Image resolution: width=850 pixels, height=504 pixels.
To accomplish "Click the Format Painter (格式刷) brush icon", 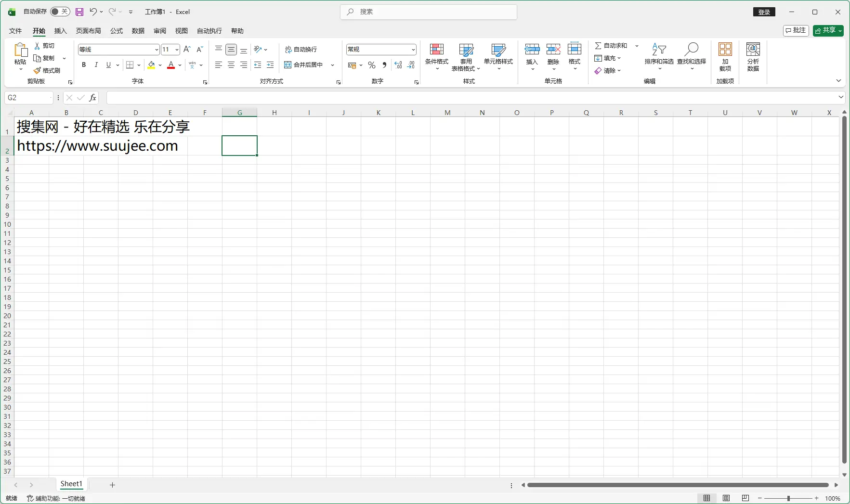I will [38, 71].
